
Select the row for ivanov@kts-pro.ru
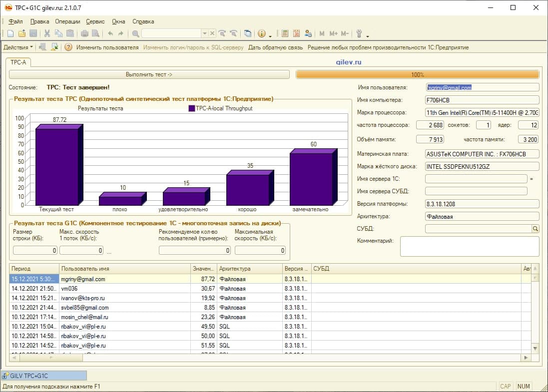[270, 298]
